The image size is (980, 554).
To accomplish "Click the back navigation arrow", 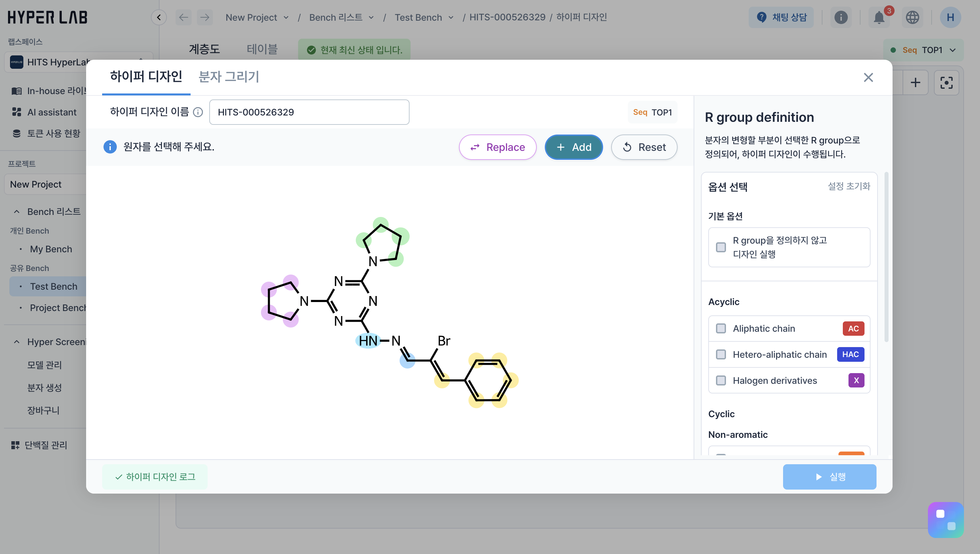I will click(183, 17).
